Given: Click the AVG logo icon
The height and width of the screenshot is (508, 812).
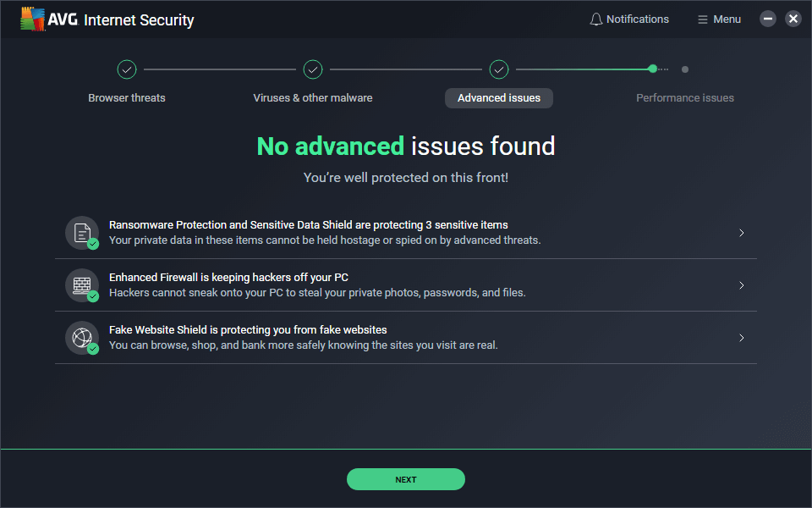Looking at the screenshot, I should tap(33, 19).
